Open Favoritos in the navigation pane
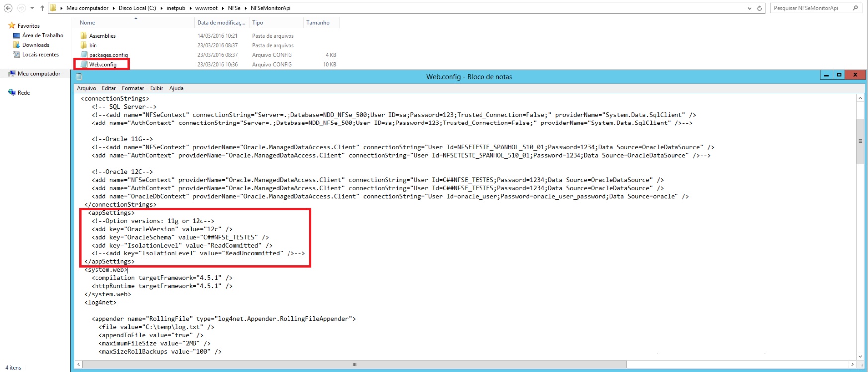 click(x=28, y=26)
